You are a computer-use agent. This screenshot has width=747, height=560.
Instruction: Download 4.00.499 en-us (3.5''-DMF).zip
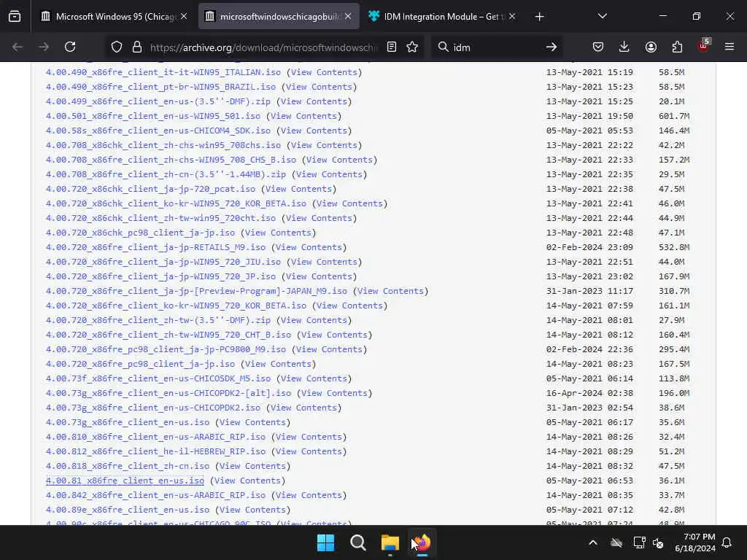158,101
